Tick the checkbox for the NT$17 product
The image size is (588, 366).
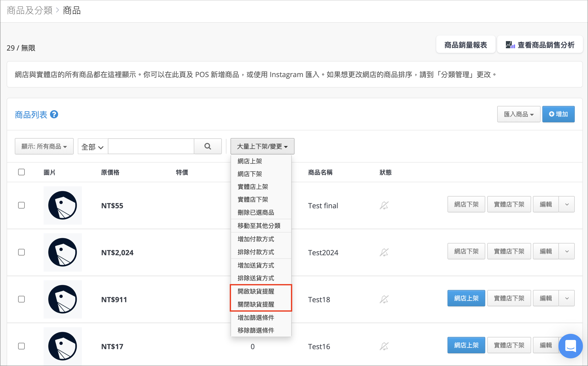point(21,346)
